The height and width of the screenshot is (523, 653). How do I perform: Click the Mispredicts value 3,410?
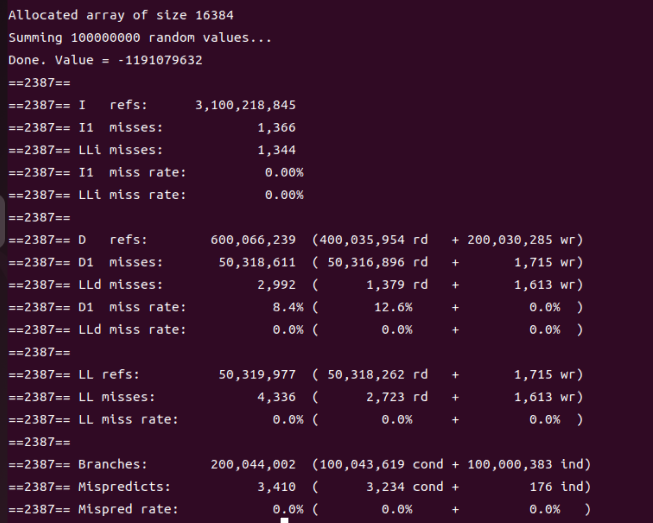(x=277, y=487)
